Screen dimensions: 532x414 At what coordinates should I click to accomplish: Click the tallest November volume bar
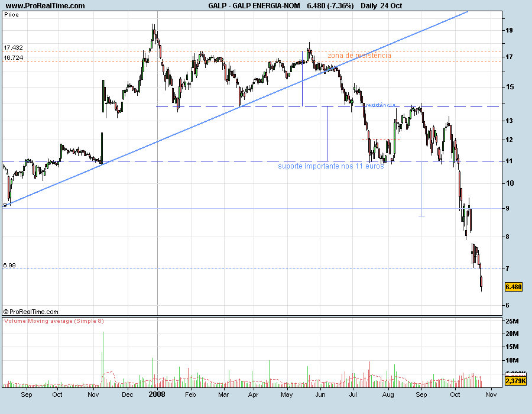coord(103,360)
